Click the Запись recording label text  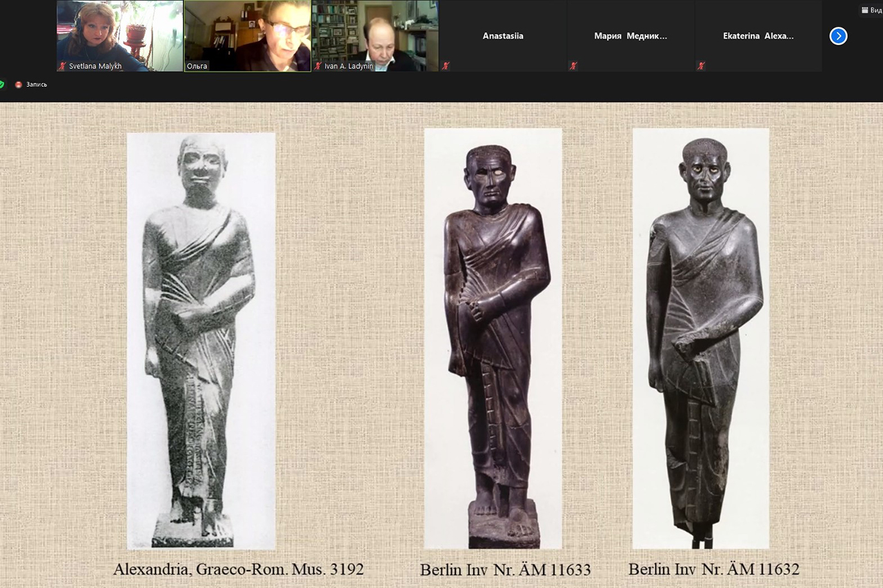point(37,85)
